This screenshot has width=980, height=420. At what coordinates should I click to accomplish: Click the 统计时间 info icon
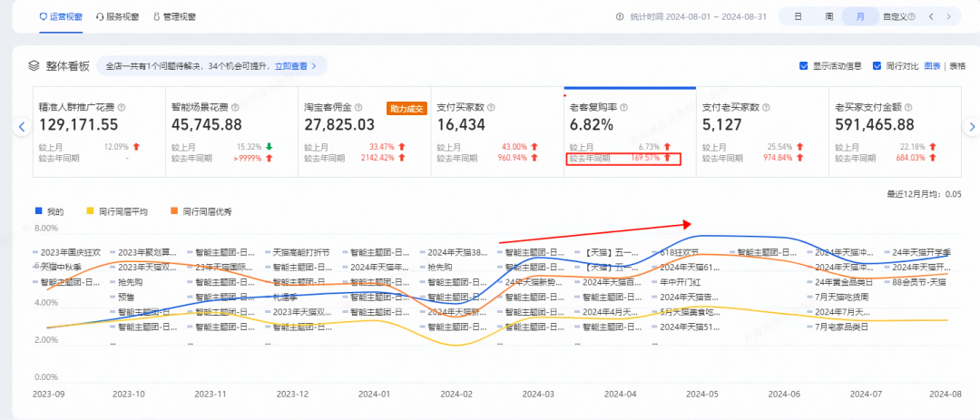click(x=620, y=17)
